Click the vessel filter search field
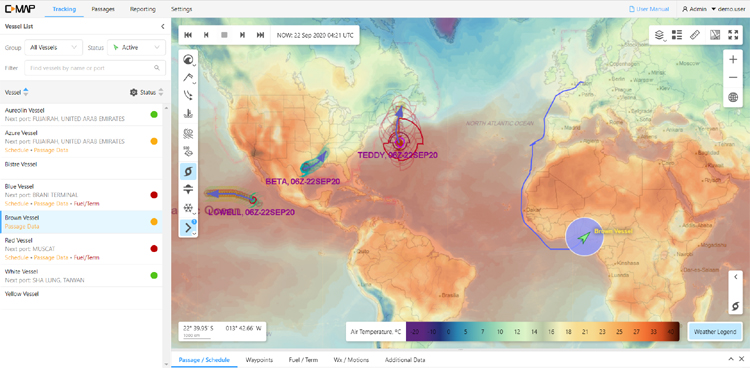This screenshot has width=750, height=368. (95, 68)
